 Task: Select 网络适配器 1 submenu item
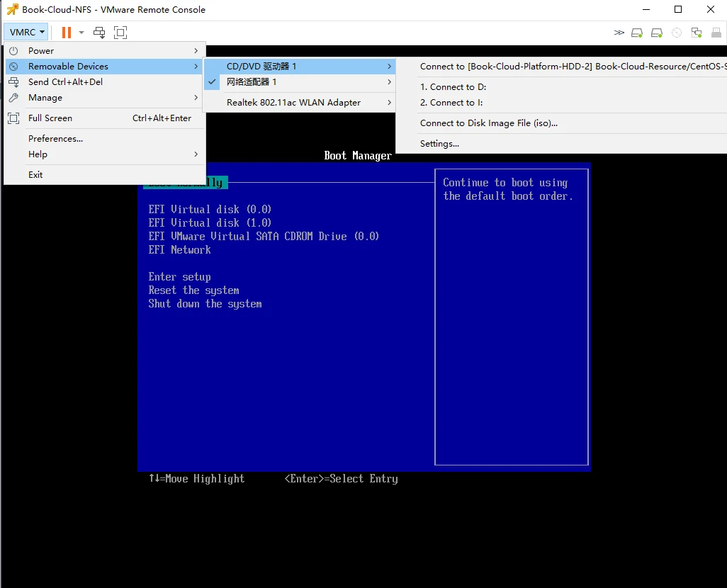point(300,82)
